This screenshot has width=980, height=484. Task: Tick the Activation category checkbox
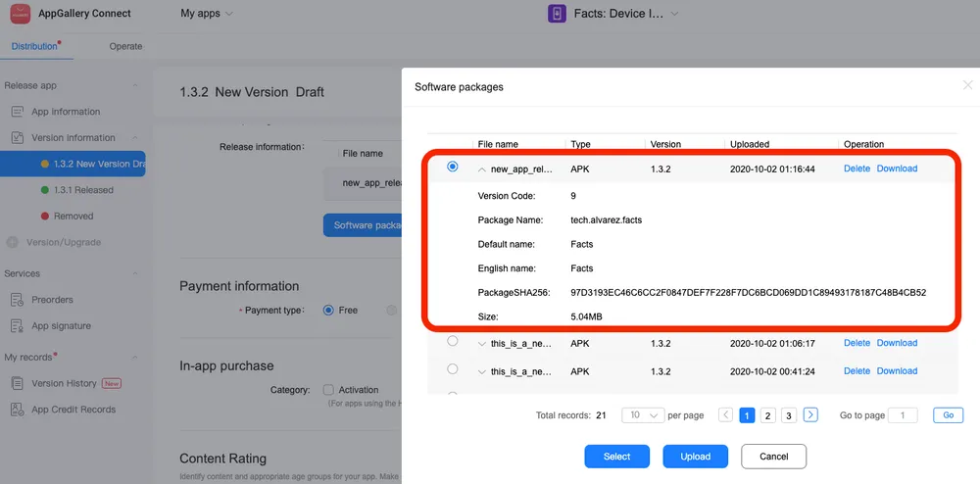(328, 390)
